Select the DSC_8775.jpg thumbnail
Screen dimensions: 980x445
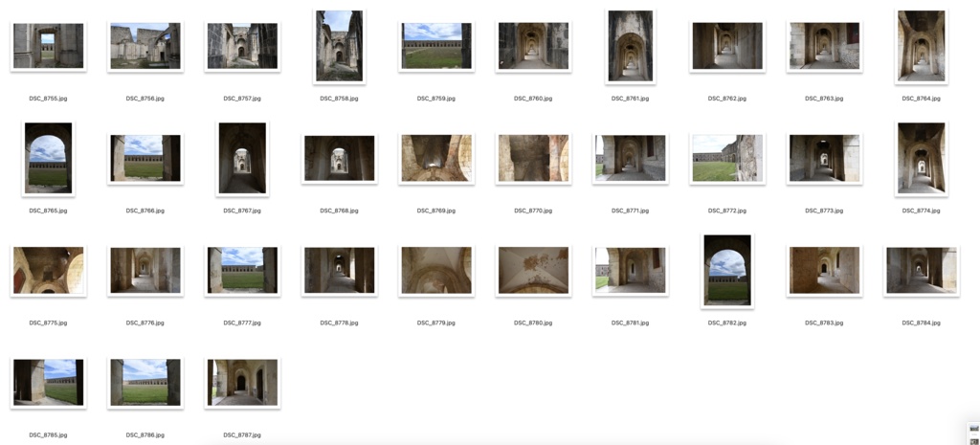tap(48, 270)
